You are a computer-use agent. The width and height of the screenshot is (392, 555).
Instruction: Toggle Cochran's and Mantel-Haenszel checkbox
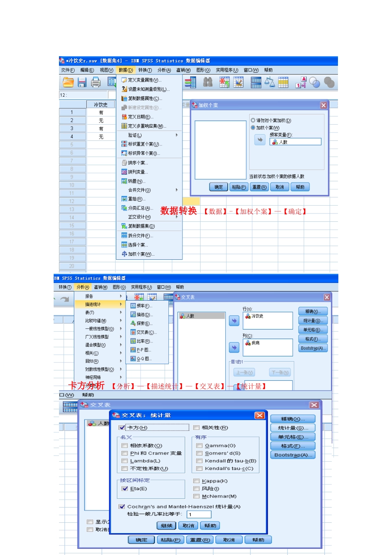click(x=122, y=507)
